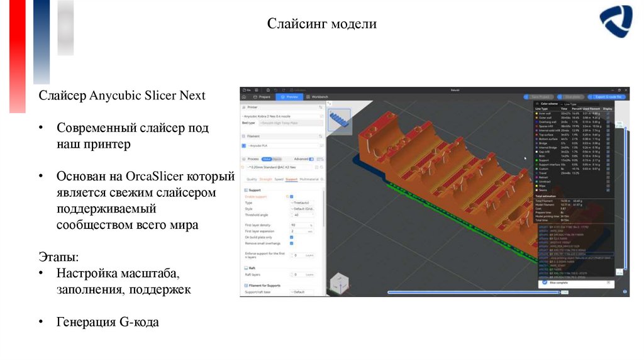Open the File menu
The width and height of the screenshot is (644, 361).
pyautogui.click(x=246, y=90)
